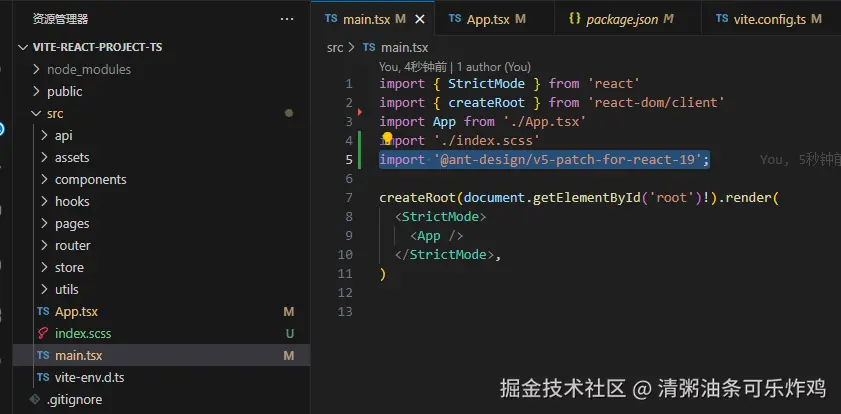Open the Explorer more actions ellipsis menu

pyautogui.click(x=288, y=19)
